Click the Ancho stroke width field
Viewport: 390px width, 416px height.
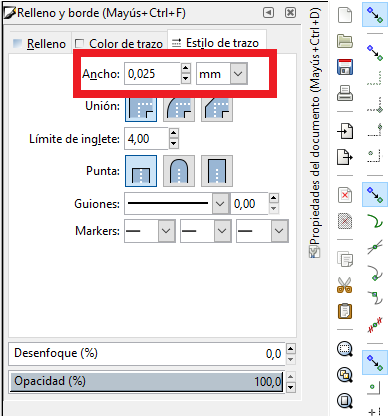[152, 74]
